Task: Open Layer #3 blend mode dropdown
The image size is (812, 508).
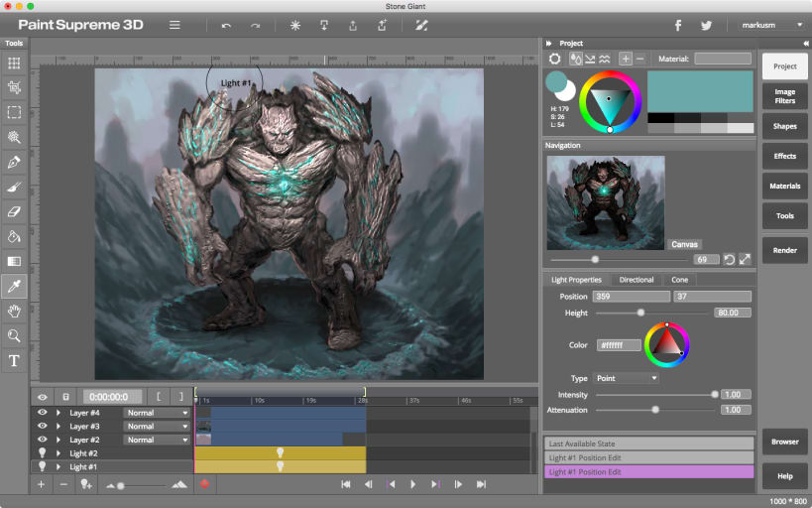Action: click(157, 426)
